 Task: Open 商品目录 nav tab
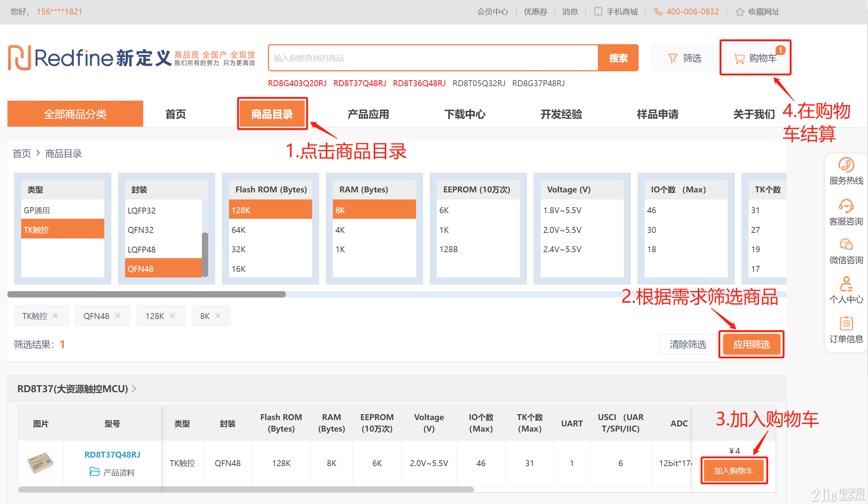(x=272, y=114)
